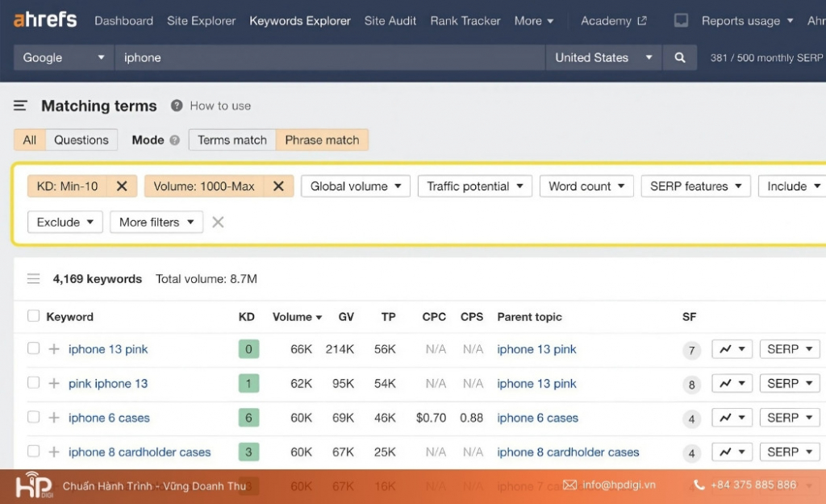This screenshot has width=826, height=504.
Task: Show Questions only
Action: pyautogui.click(x=81, y=140)
